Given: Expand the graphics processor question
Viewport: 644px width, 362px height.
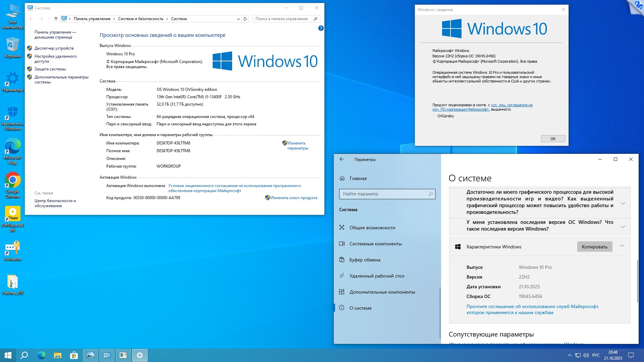Looking at the screenshot, I should tap(623, 203).
